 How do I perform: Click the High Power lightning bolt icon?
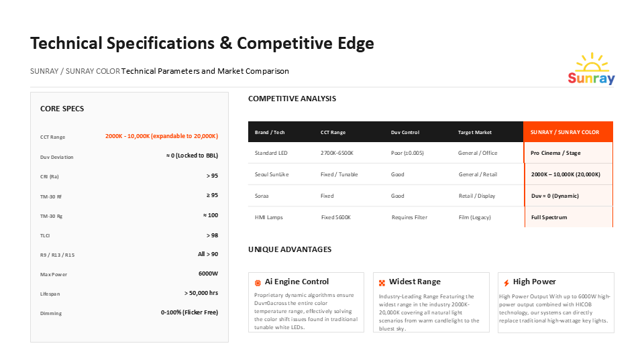click(506, 283)
